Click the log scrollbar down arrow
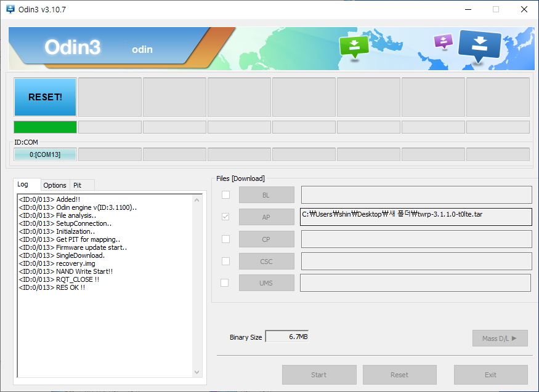 click(x=197, y=372)
